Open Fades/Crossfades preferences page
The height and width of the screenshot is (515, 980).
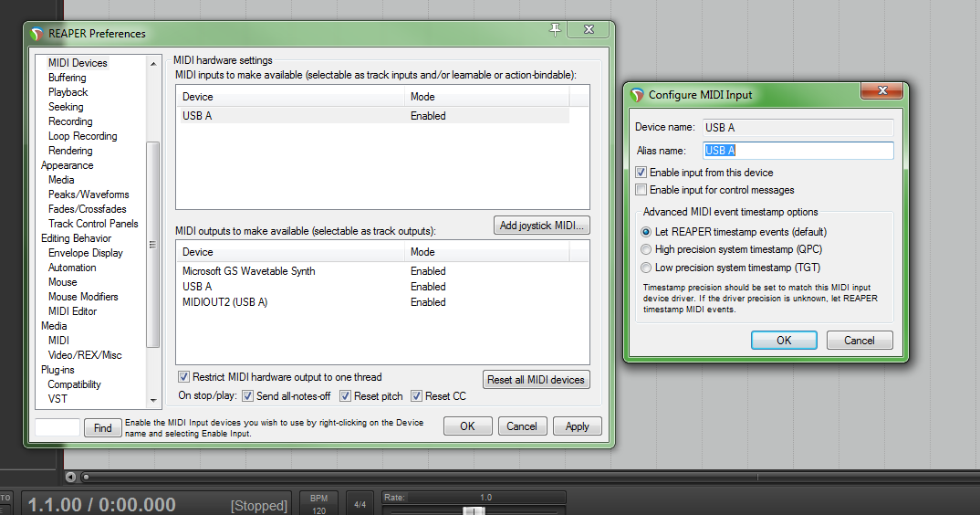pyautogui.click(x=87, y=209)
